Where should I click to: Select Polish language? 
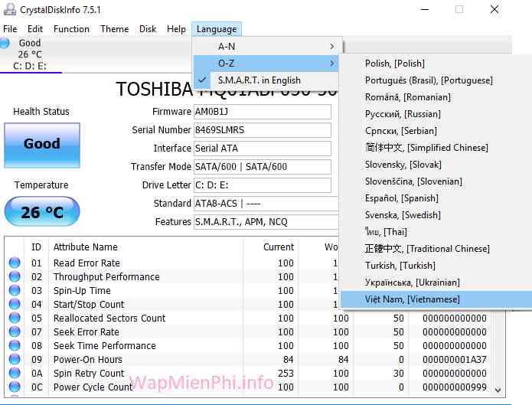click(x=436, y=63)
